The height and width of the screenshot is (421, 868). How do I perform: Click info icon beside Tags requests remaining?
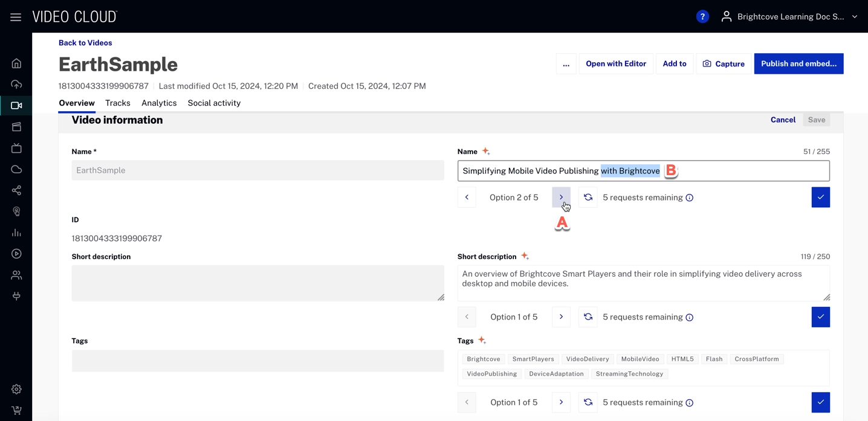coord(690,403)
